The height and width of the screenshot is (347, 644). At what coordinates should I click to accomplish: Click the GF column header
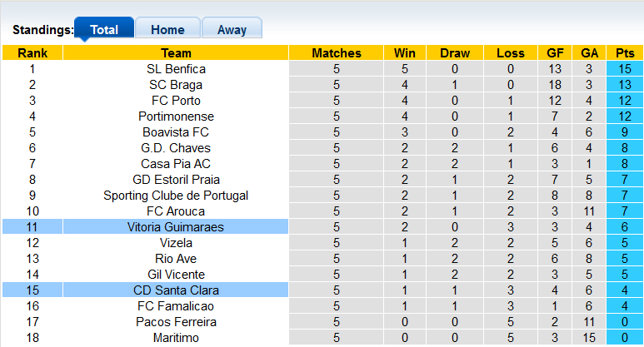[x=556, y=53]
